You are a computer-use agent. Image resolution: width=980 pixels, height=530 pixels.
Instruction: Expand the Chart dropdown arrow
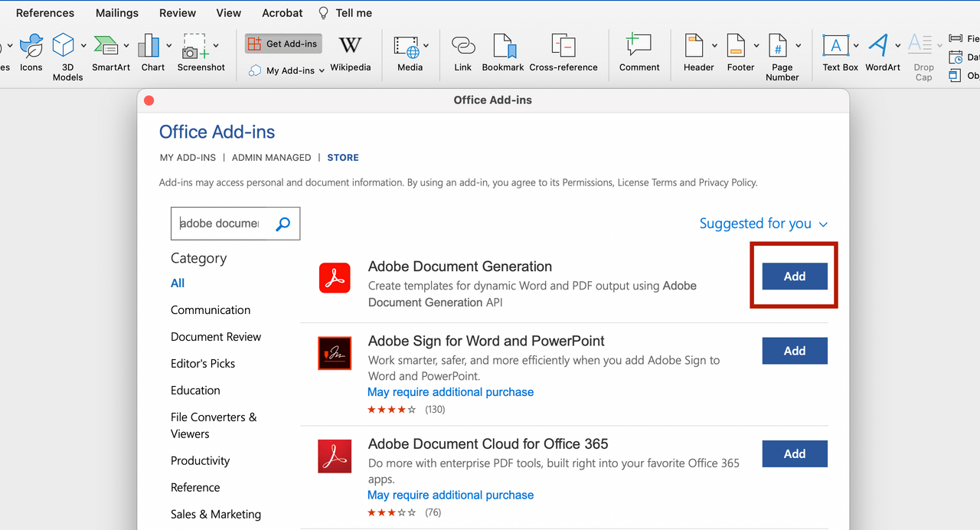point(168,46)
